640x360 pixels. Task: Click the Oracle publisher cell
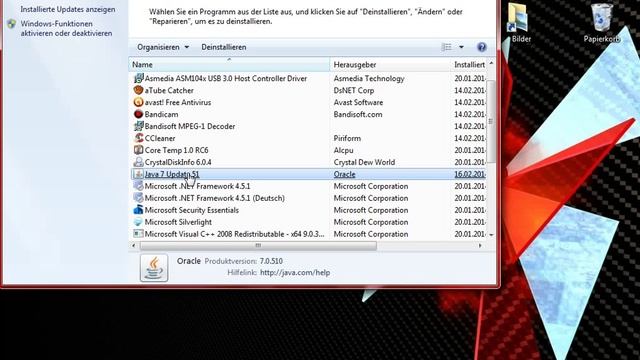click(344, 174)
